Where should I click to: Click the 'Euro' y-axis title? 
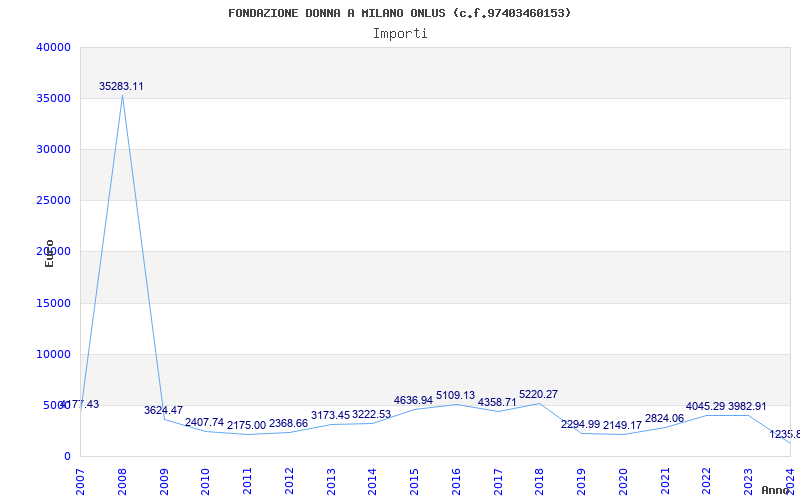click(x=49, y=254)
